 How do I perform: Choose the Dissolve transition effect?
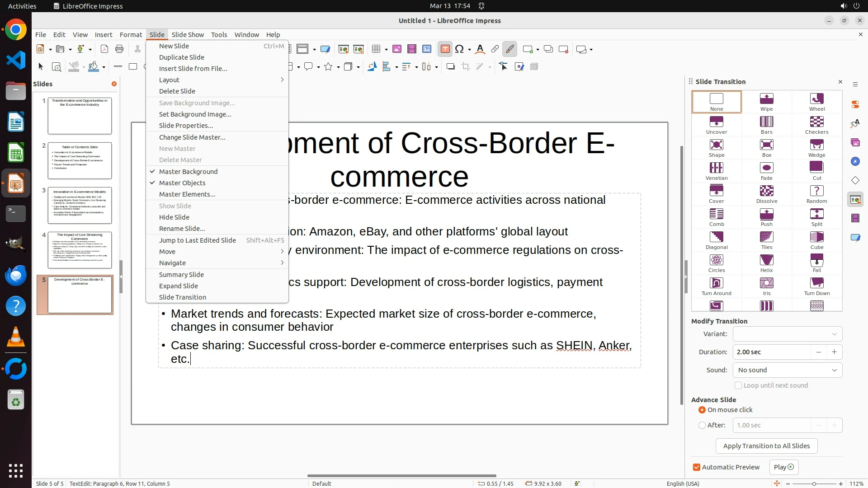pyautogui.click(x=766, y=193)
